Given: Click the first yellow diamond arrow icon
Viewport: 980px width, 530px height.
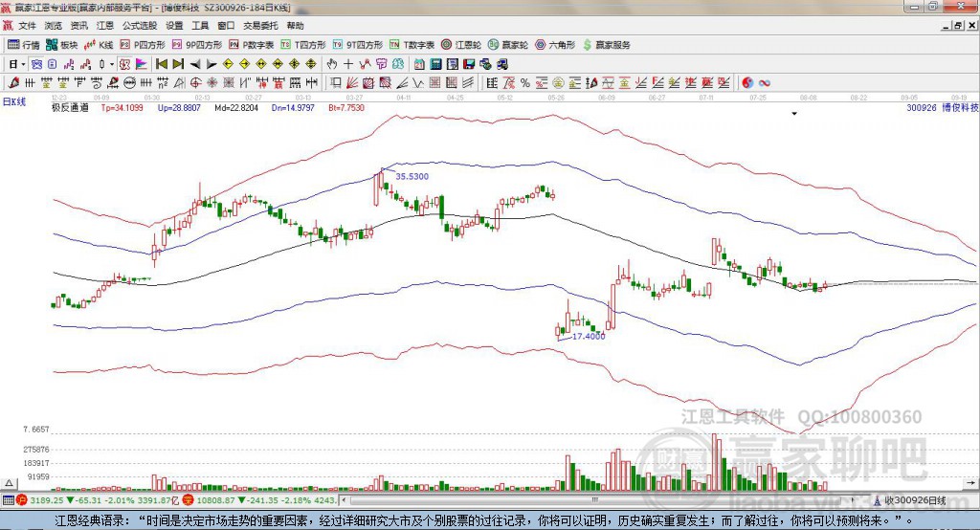Looking at the screenshot, I should 228,64.
